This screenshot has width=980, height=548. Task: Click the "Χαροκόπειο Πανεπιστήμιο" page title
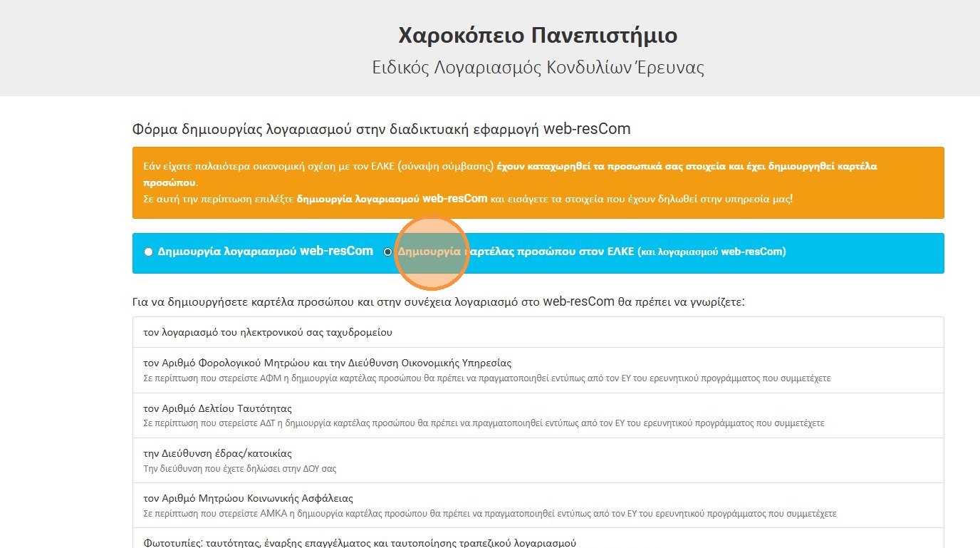pyautogui.click(x=538, y=36)
